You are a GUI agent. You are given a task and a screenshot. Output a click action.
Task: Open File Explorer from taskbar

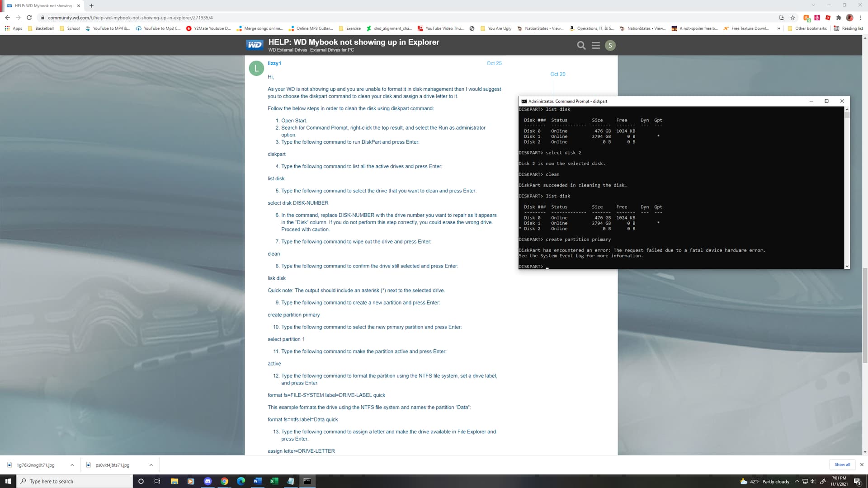(174, 481)
